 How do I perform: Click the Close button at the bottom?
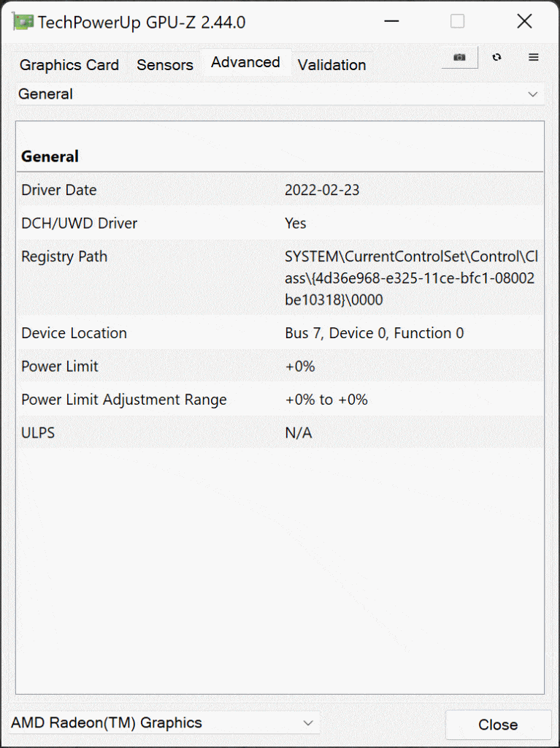(x=498, y=725)
